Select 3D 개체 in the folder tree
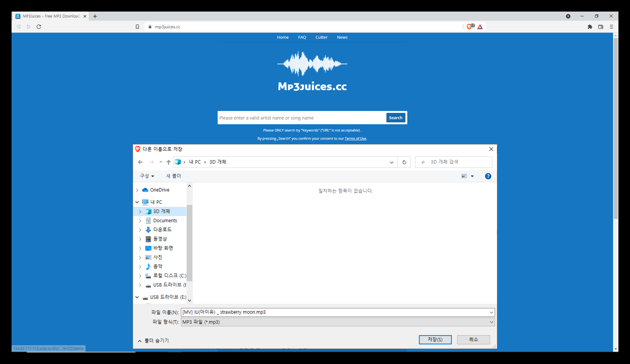Screen dimensions: 630x364 (x=161, y=211)
